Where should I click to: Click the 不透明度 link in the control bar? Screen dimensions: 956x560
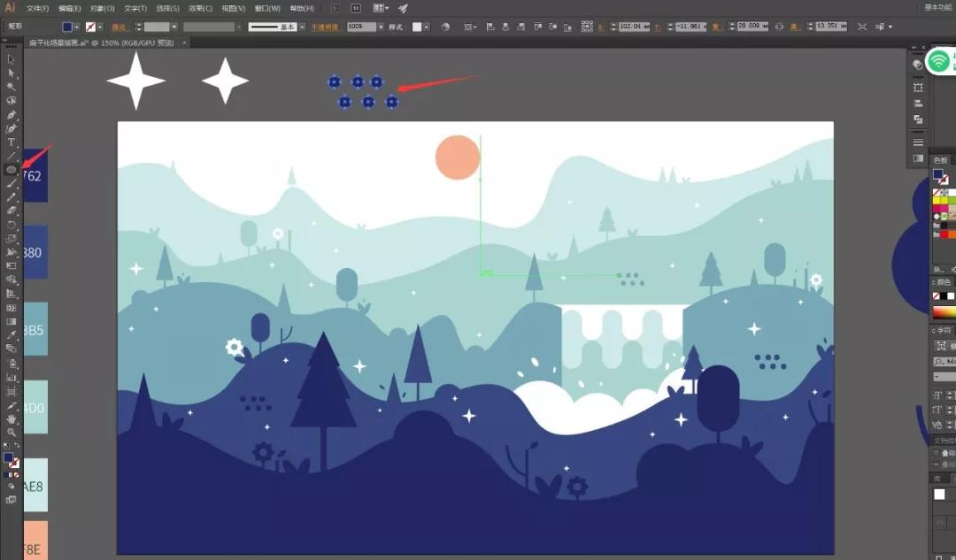325,27
